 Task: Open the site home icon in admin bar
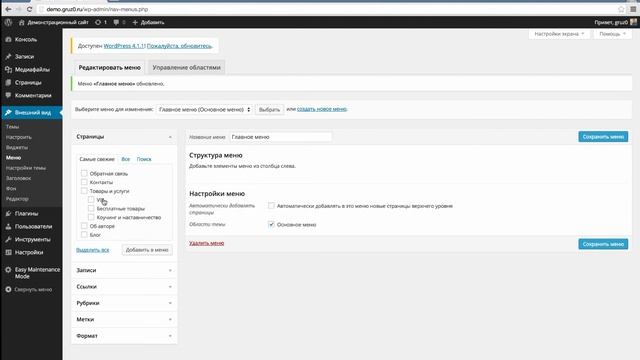(22, 22)
